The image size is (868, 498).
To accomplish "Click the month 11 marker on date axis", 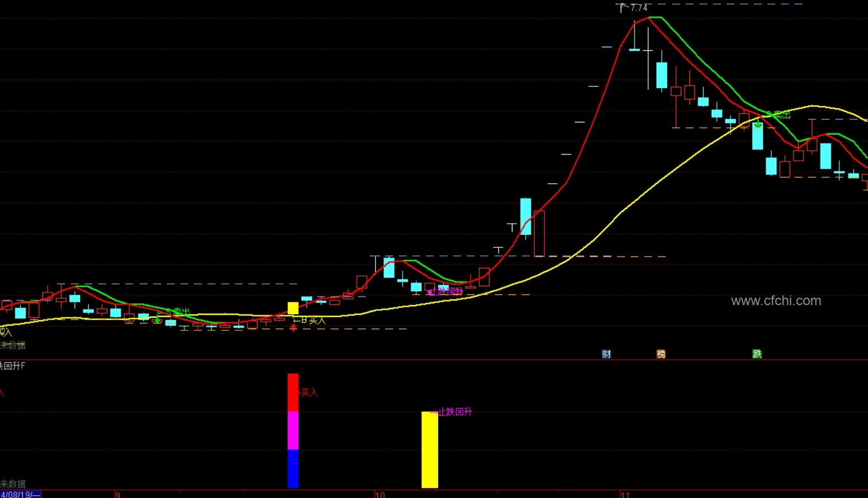I will pos(625,495).
